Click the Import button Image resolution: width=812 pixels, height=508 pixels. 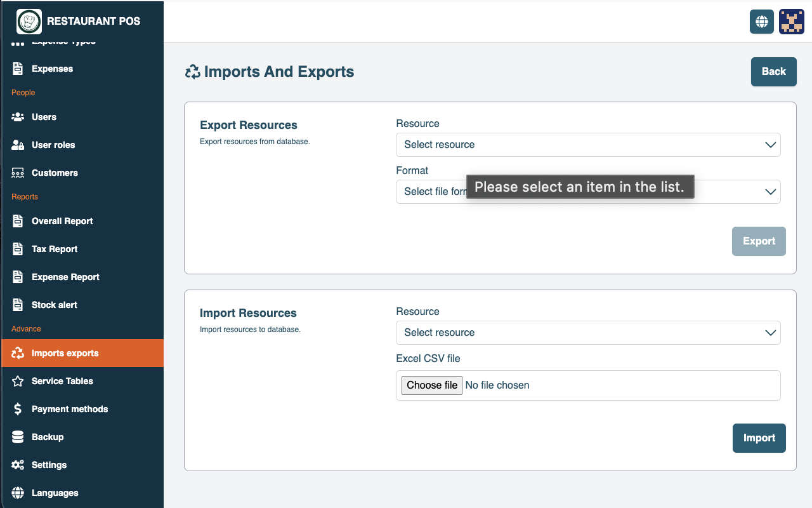tap(759, 438)
